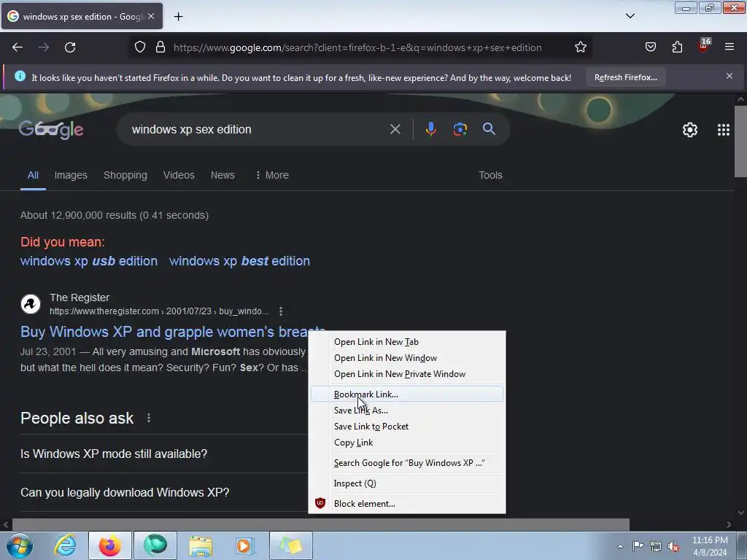Choose Open Link in New Window
Image resolution: width=747 pixels, height=560 pixels.
click(407, 358)
